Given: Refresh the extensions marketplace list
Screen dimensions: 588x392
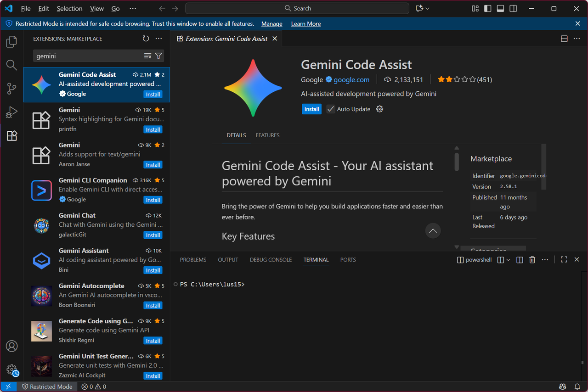Looking at the screenshot, I should pos(146,39).
